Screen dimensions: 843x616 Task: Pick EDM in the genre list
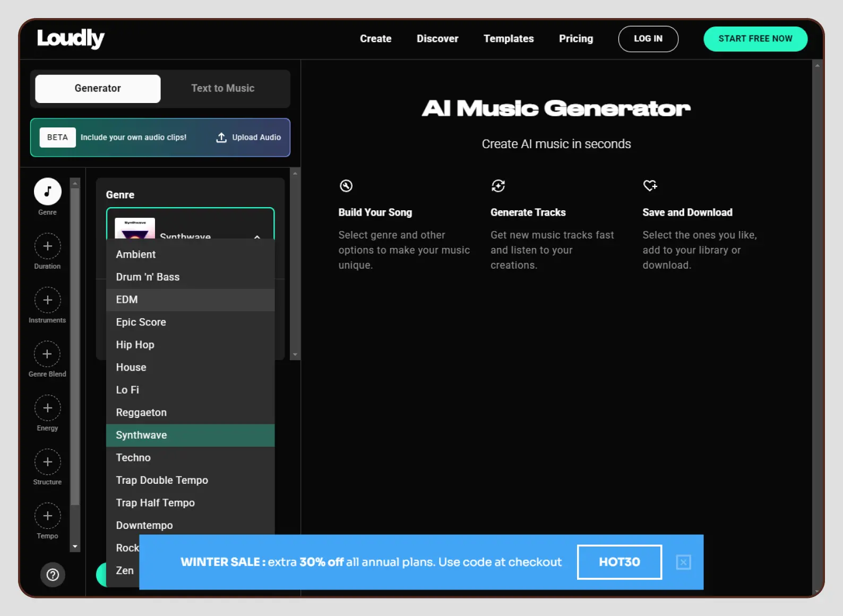pyautogui.click(x=190, y=300)
